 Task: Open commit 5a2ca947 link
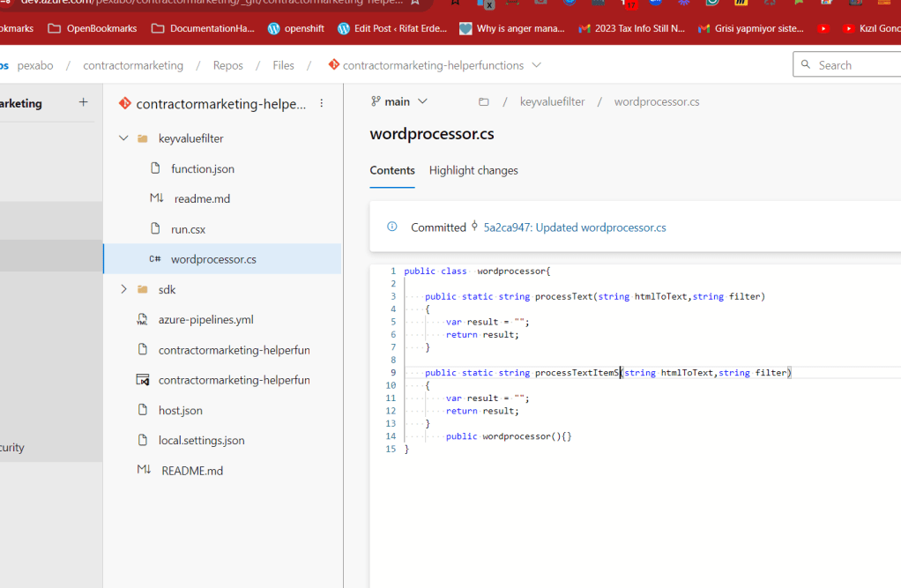point(575,227)
